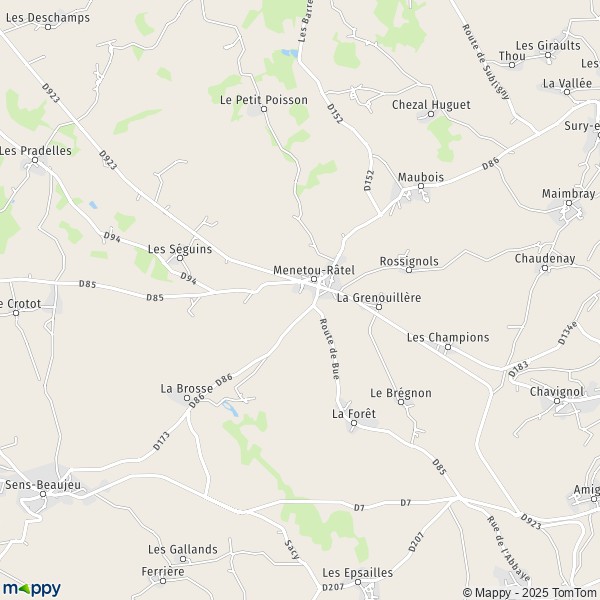Click the Les Pradelles marker

coord(35,160)
